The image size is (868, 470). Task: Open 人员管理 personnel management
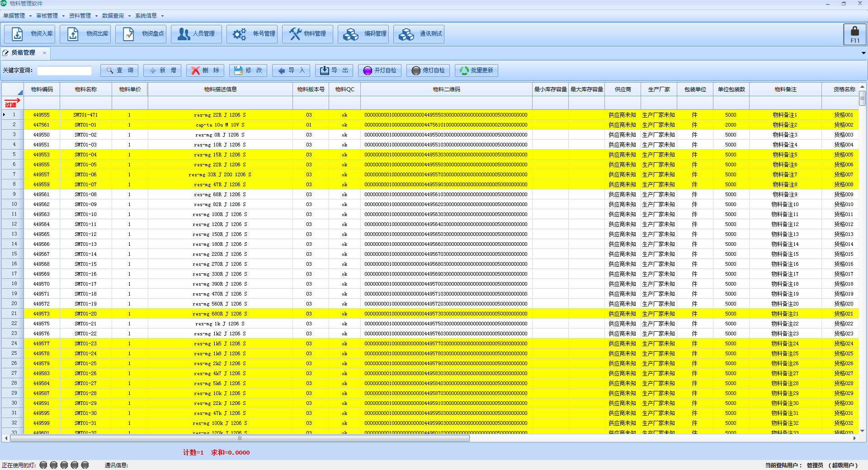click(197, 34)
